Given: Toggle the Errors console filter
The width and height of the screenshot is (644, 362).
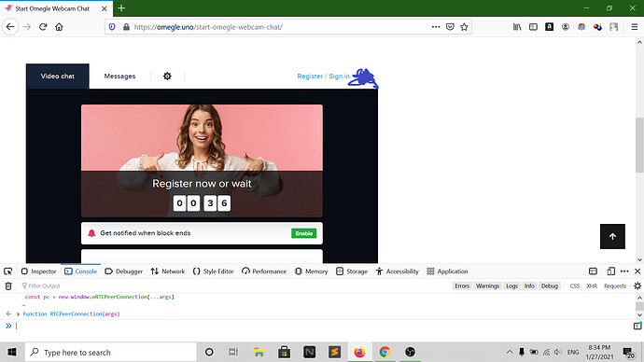Looking at the screenshot, I should tap(462, 286).
